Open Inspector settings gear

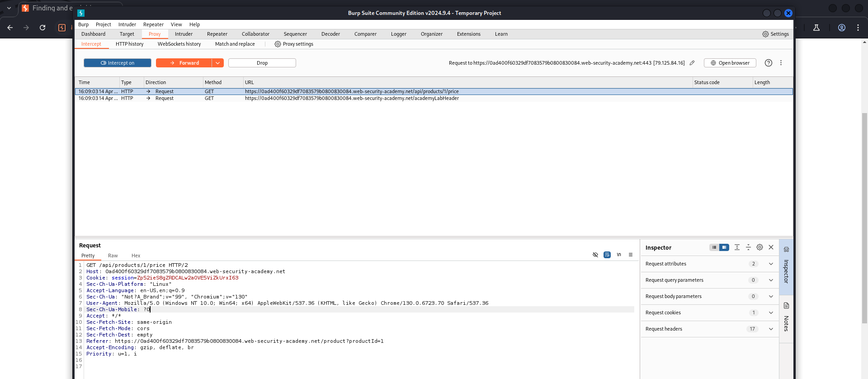[x=759, y=247]
